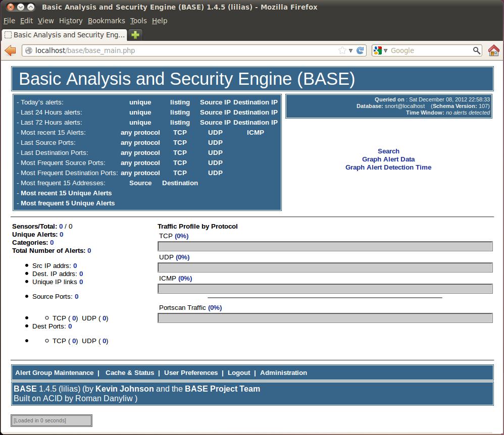Image resolution: width=504 pixels, height=435 pixels.
Task: Open Today's alerts Destination IP link
Action: pyautogui.click(x=256, y=102)
